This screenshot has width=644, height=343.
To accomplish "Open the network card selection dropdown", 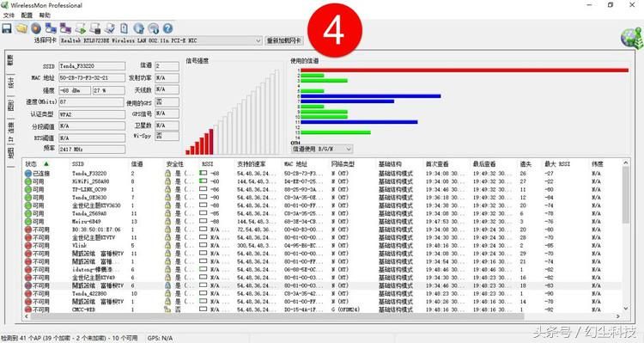I will point(161,40).
